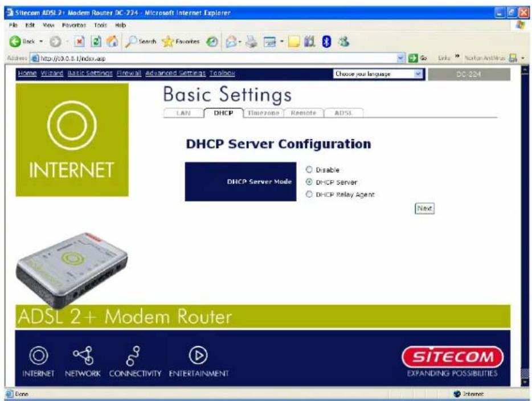Switch to the LAN tab
This screenshot has width=532, height=401.
(183, 113)
